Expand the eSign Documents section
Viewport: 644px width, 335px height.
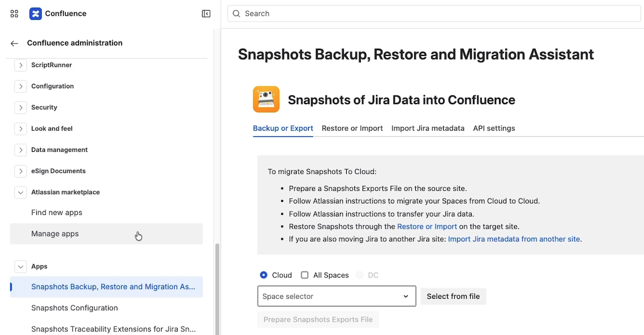click(x=20, y=171)
